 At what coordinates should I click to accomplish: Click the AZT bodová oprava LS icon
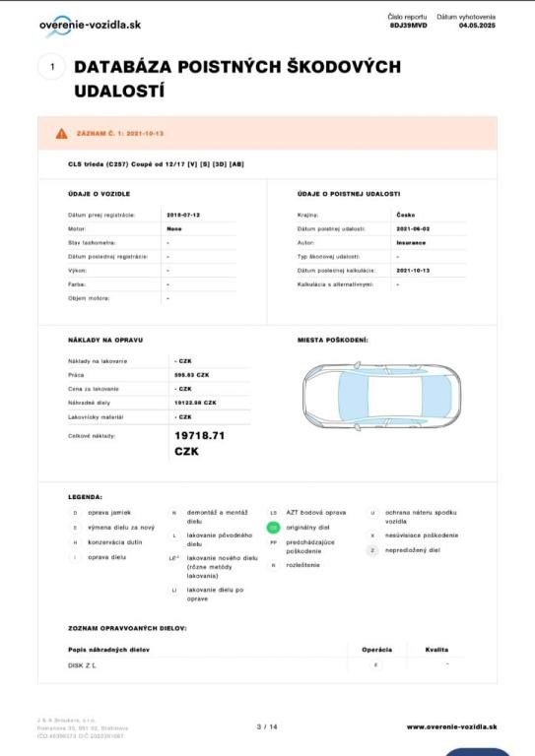click(274, 513)
